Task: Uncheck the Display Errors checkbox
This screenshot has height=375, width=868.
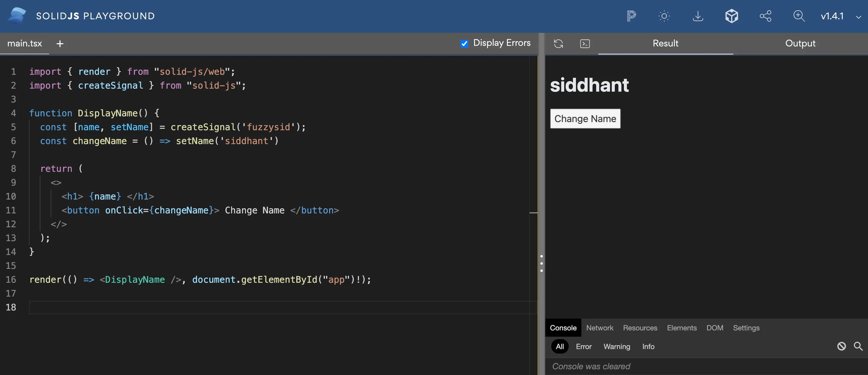Action: tap(464, 43)
